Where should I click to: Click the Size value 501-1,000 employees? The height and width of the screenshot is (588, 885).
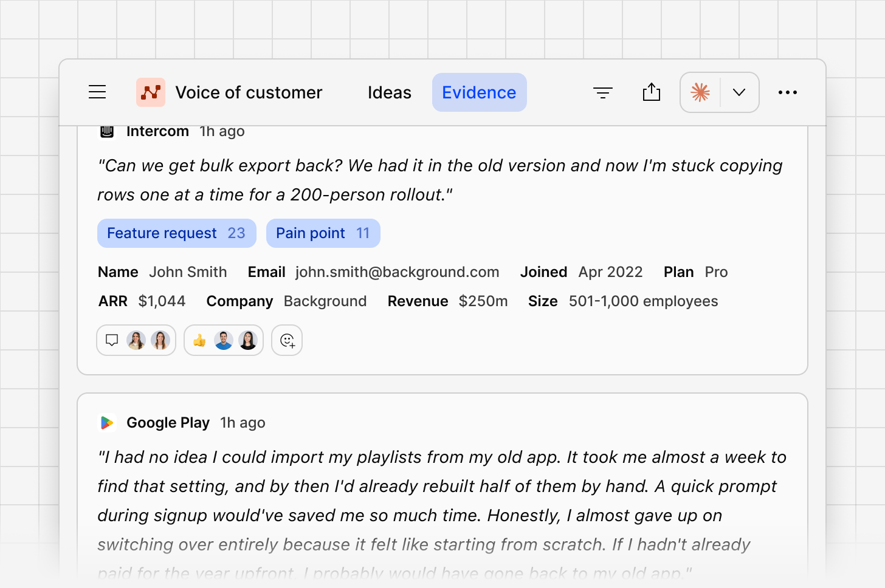pos(643,301)
